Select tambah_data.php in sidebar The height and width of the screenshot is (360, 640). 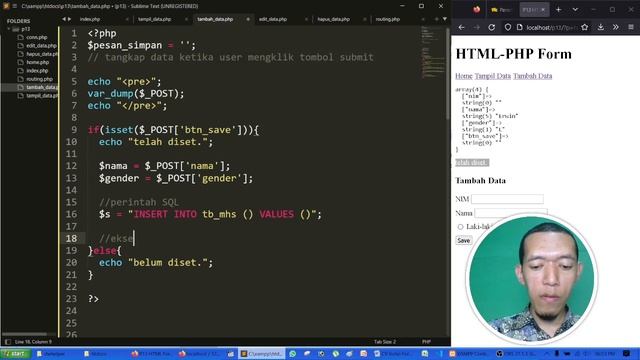click(42, 87)
